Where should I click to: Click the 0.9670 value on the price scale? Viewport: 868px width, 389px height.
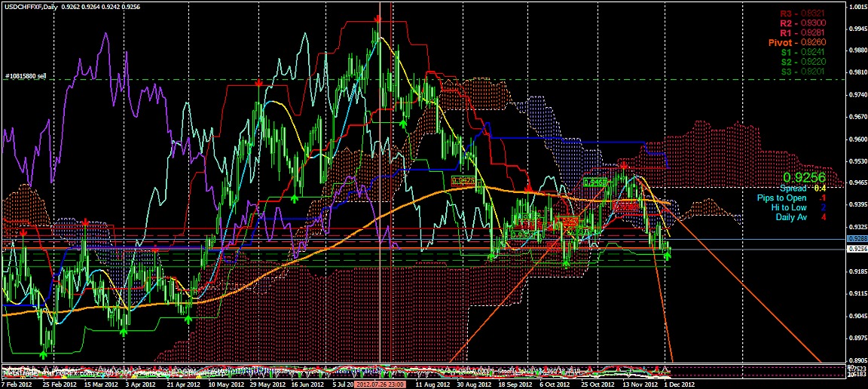(x=857, y=117)
